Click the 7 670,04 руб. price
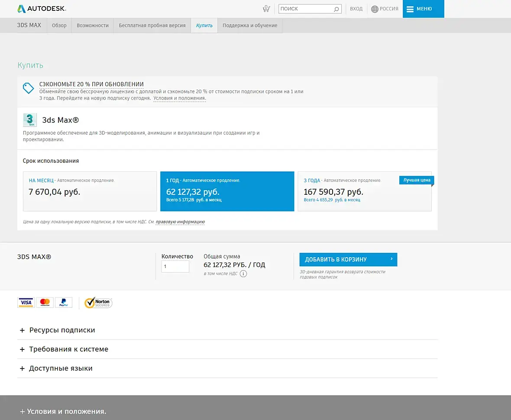The width and height of the screenshot is (511, 420). click(55, 192)
